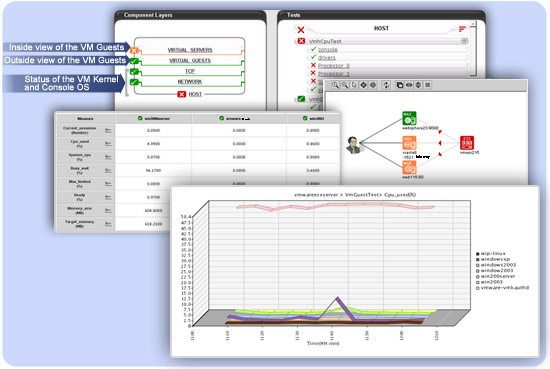550x369 pixels.
Task: Click the user avatar in topology map
Action: coord(353,145)
